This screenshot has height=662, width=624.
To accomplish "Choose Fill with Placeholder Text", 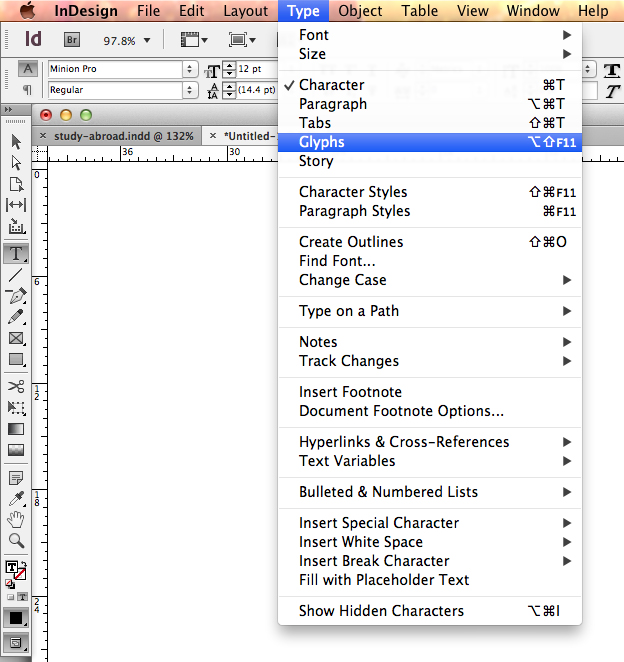I will (x=430, y=580).
